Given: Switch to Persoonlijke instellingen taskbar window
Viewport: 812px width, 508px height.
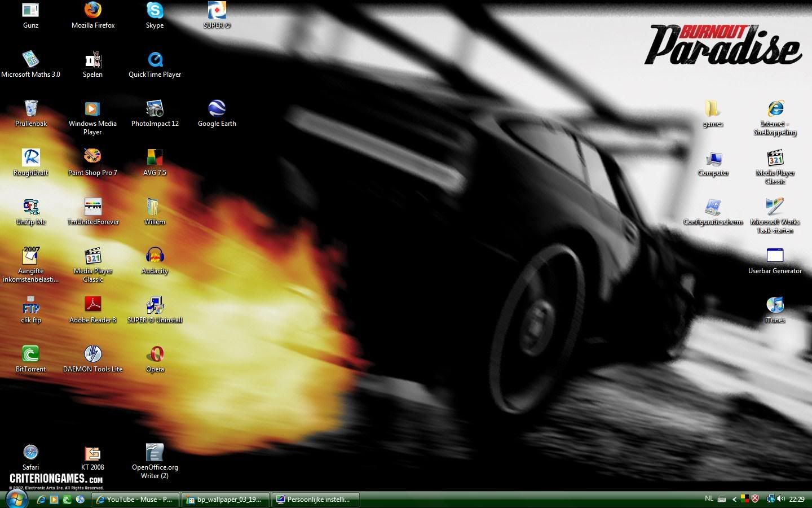Looking at the screenshot, I should 316,500.
